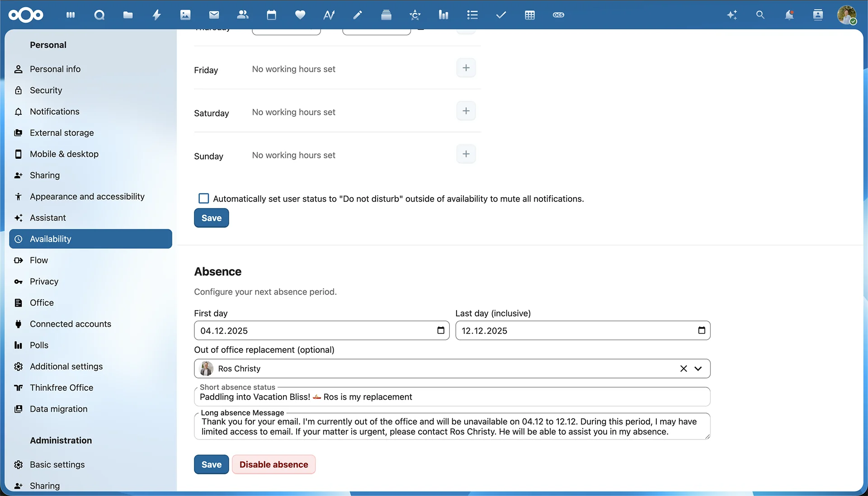Image resolution: width=868 pixels, height=496 pixels.
Task: Open Last day calendar picker
Action: [702, 331]
